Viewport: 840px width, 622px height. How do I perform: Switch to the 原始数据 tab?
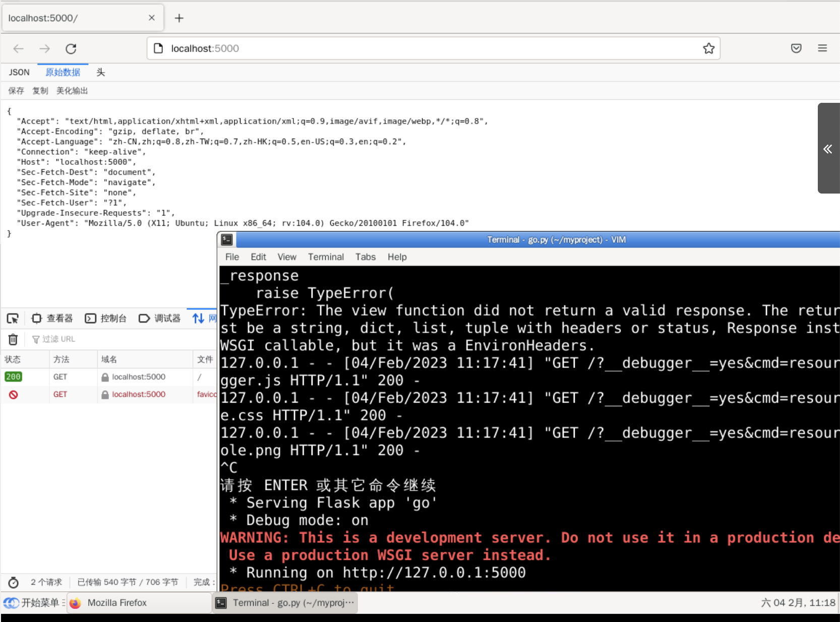63,72
